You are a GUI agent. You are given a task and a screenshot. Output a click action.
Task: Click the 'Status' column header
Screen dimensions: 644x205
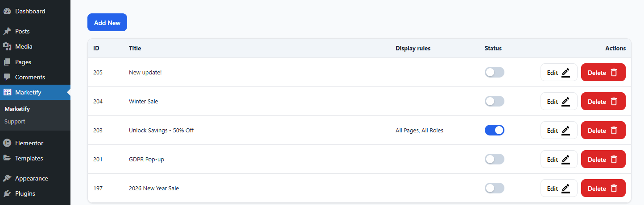(x=493, y=48)
